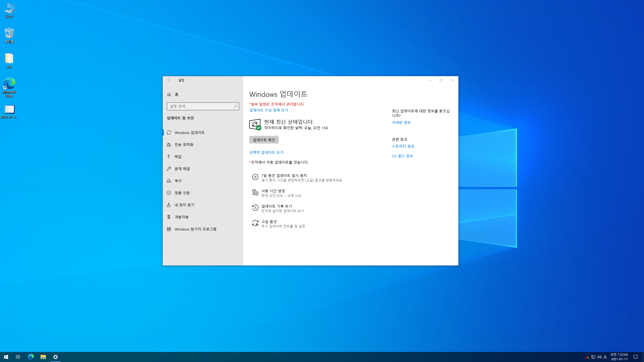
Task: Open 사용 시간 변경 active hours
Action: [x=273, y=191]
